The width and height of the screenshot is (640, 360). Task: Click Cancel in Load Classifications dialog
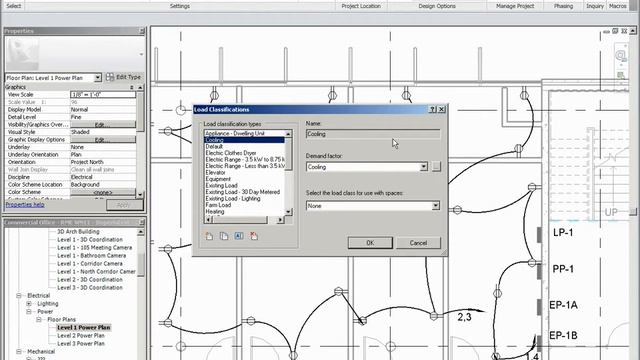point(418,242)
